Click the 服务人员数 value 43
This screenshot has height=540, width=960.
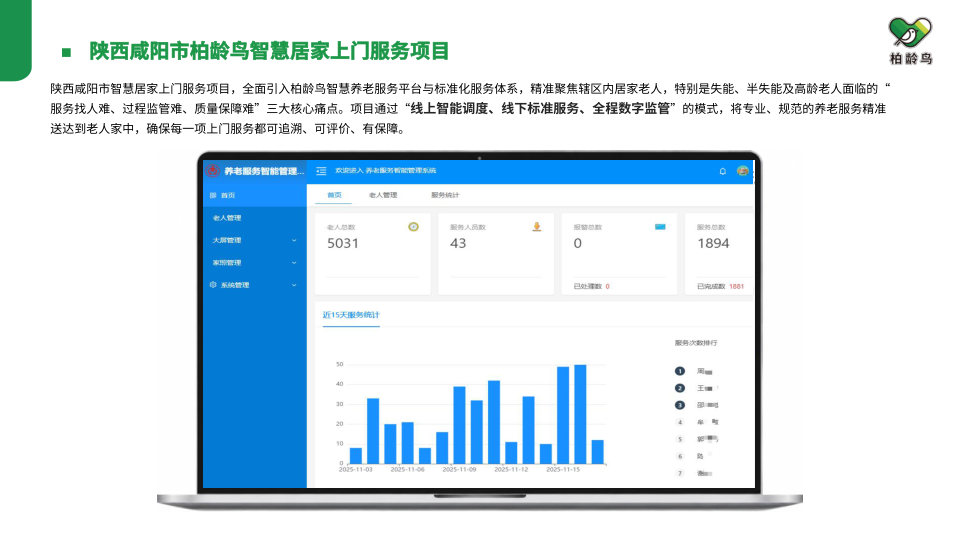[458, 244]
